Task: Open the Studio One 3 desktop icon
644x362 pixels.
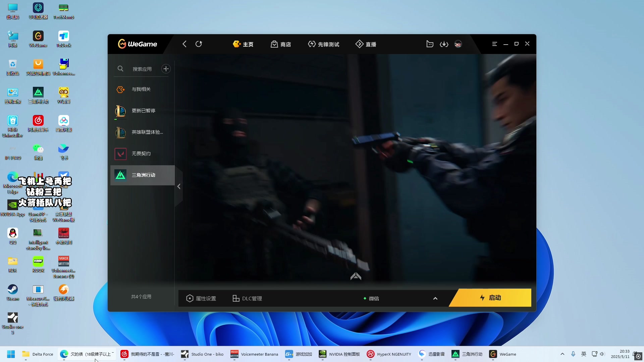Action: click(13, 323)
